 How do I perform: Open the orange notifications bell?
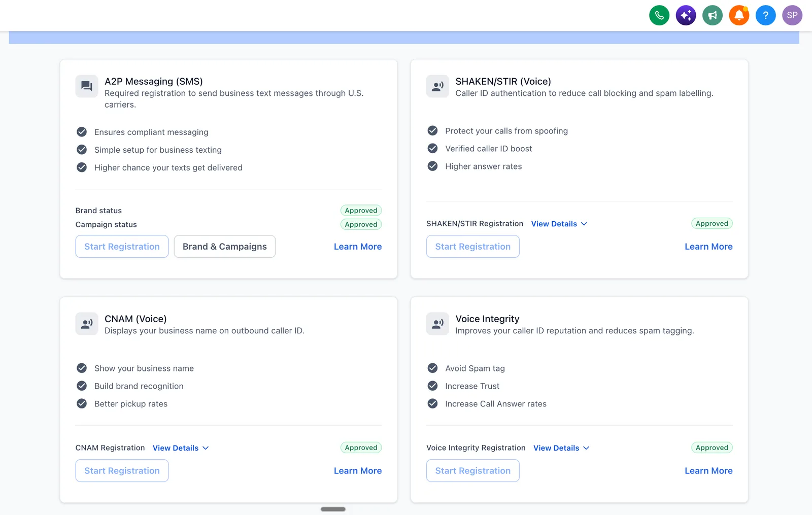(739, 15)
